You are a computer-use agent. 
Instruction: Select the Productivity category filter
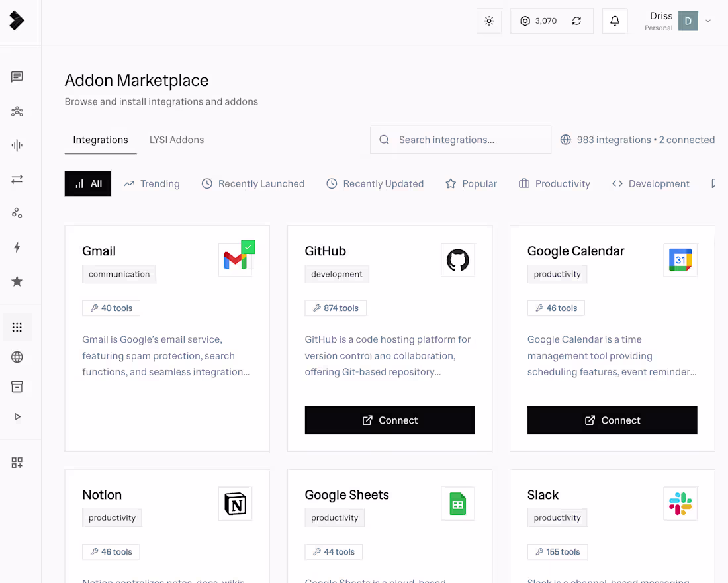[x=555, y=183]
